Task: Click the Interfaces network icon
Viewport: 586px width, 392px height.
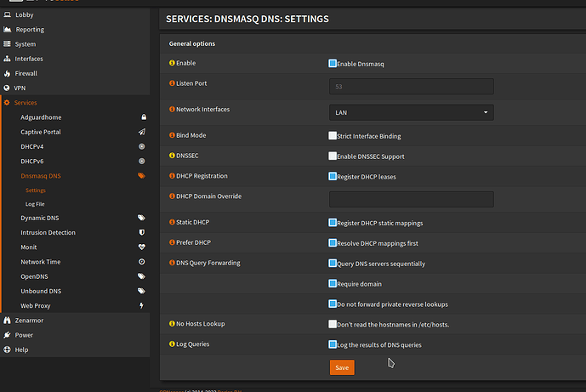Action: (7, 59)
